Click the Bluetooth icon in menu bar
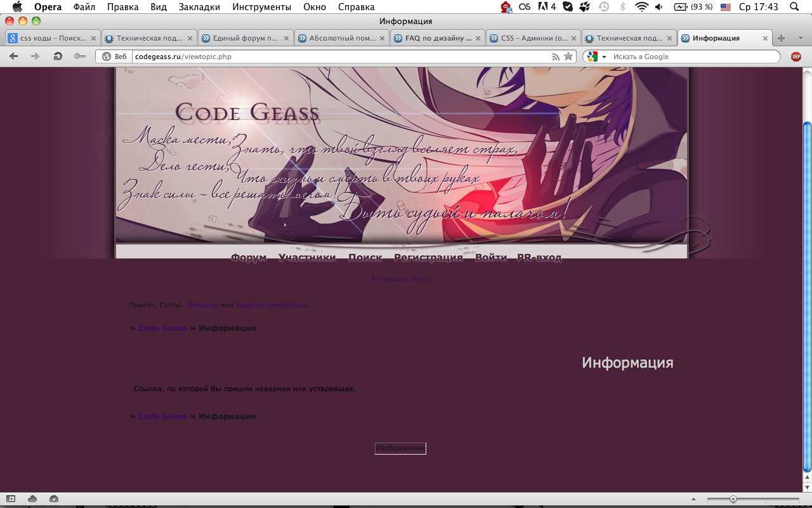The image size is (812, 508). click(x=622, y=7)
